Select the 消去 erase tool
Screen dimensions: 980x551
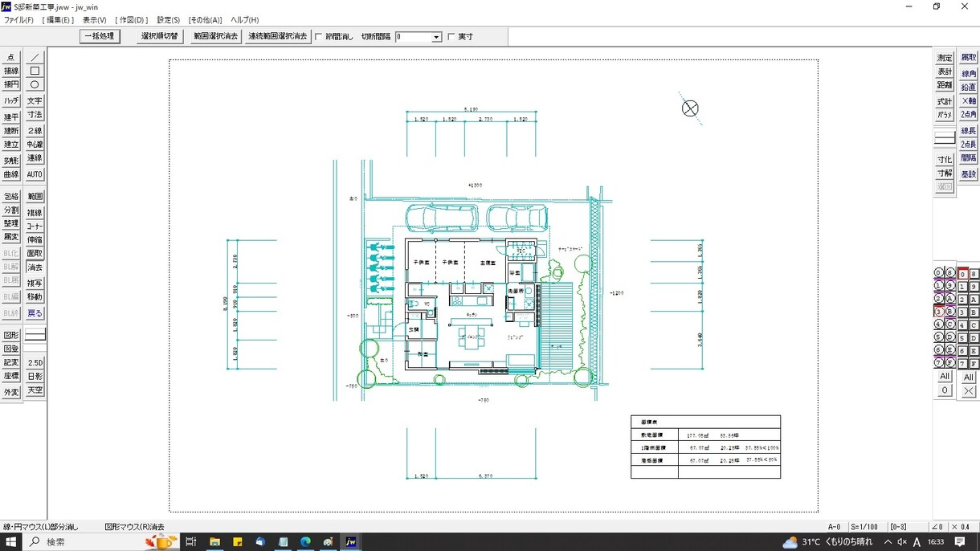coord(35,267)
